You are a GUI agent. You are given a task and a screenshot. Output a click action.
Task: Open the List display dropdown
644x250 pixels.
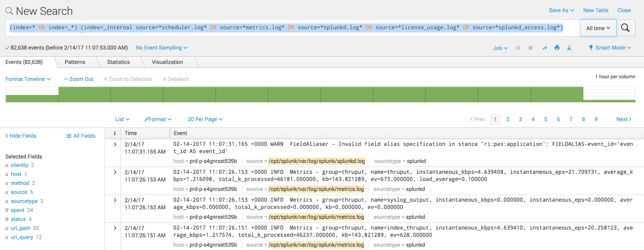pos(122,119)
